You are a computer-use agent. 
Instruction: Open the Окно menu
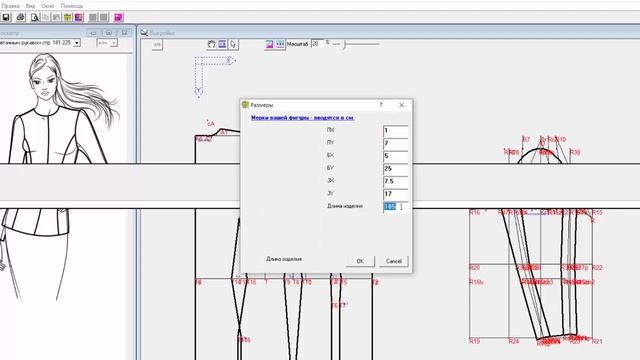click(47, 6)
